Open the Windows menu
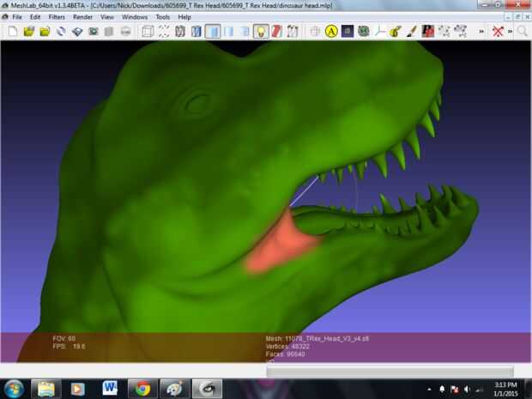Screen dimensions: 532x399 point(135,17)
